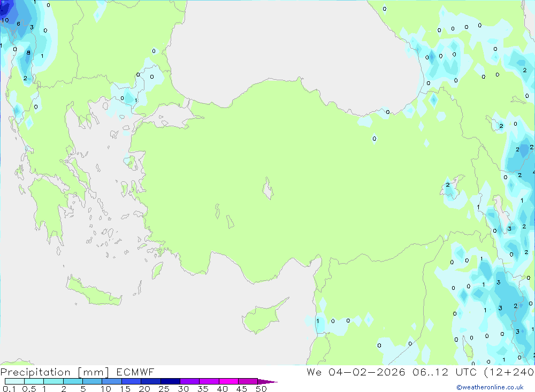Click the forecast date and time label
535x392 pixels.
420,372
